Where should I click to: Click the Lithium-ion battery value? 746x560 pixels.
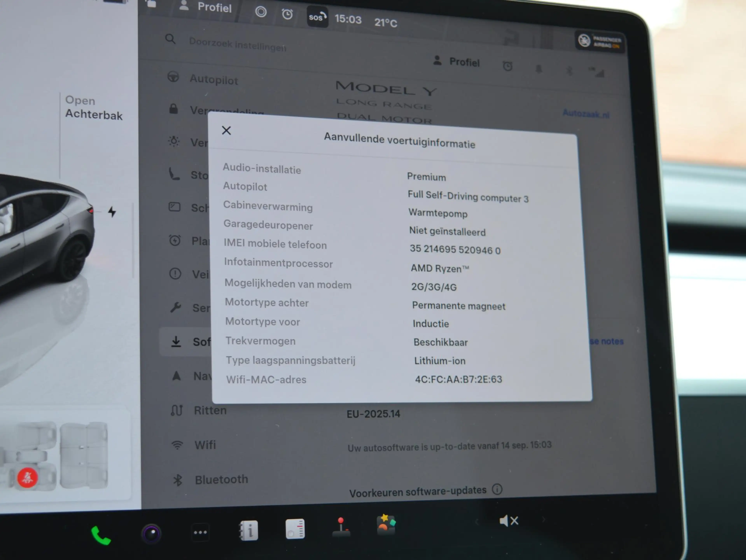click(x=440, y=361)
